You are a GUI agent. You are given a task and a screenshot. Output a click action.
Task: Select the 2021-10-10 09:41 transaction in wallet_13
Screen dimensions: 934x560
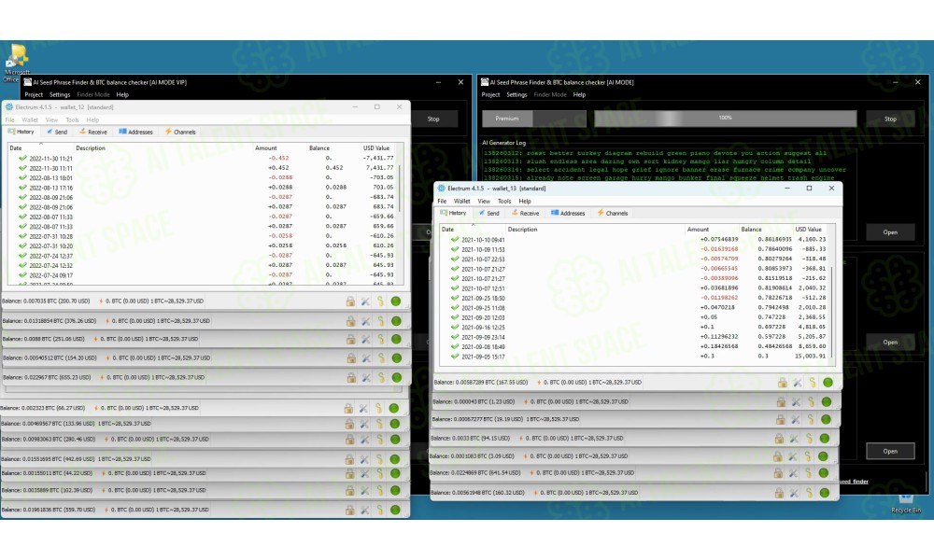(x=634, y=239)
